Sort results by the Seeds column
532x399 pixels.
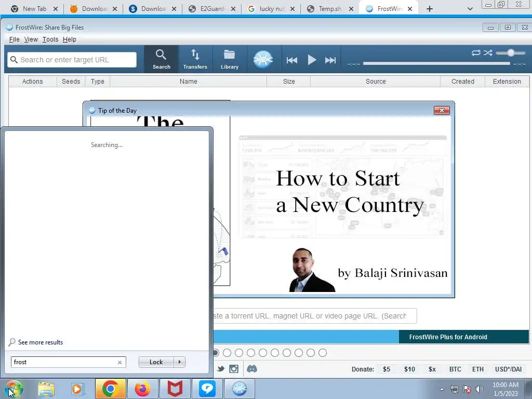(x=71, y=82)
